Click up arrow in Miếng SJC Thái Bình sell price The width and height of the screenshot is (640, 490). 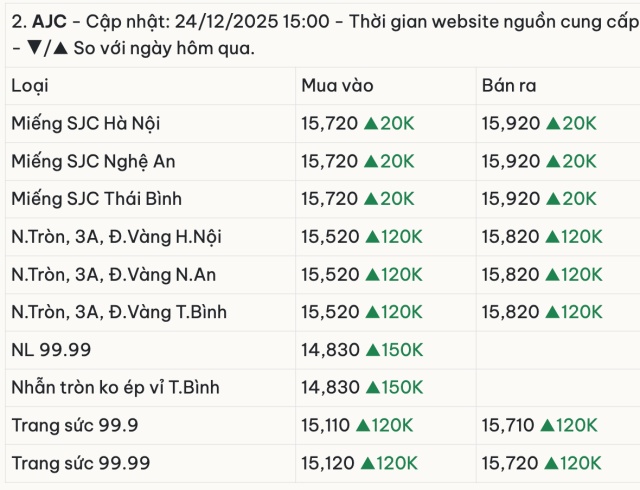[x=551, y=199]
